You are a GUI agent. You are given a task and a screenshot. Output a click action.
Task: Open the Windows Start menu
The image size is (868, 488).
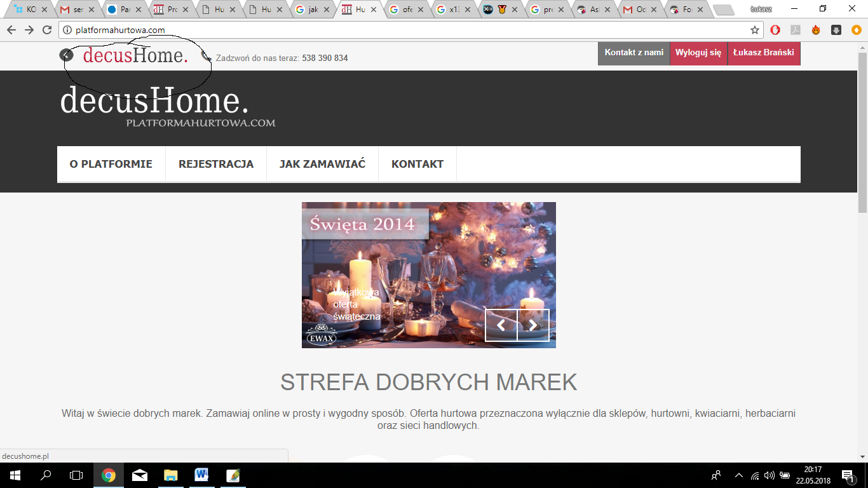[15, 475]
